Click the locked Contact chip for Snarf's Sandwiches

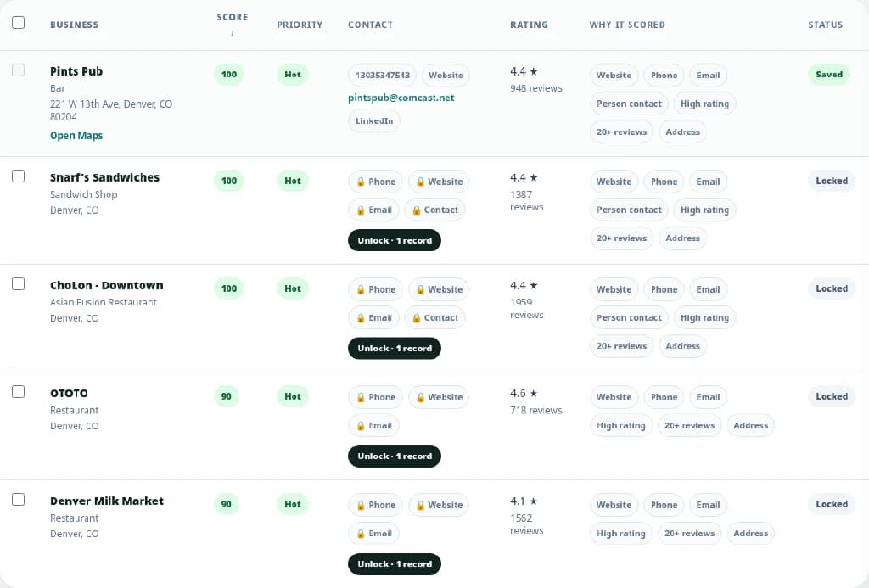[x=434, y=210]
